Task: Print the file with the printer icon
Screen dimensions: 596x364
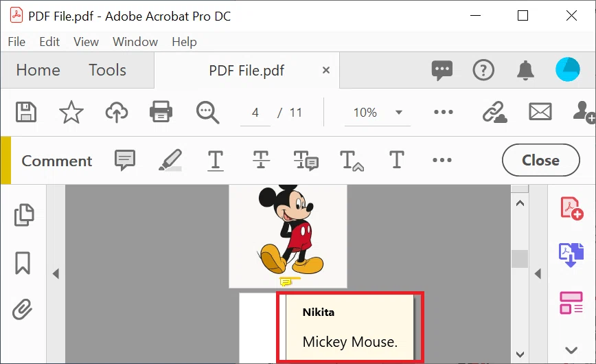Action: 161,112
